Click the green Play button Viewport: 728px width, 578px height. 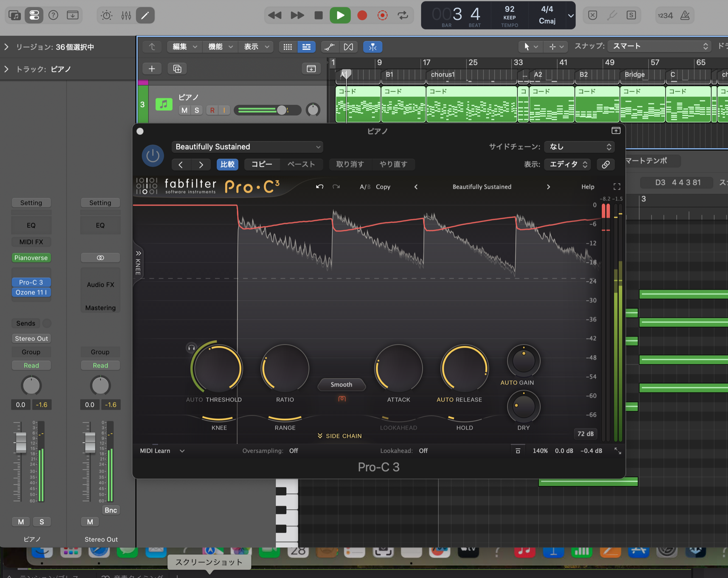pos(340,15)
